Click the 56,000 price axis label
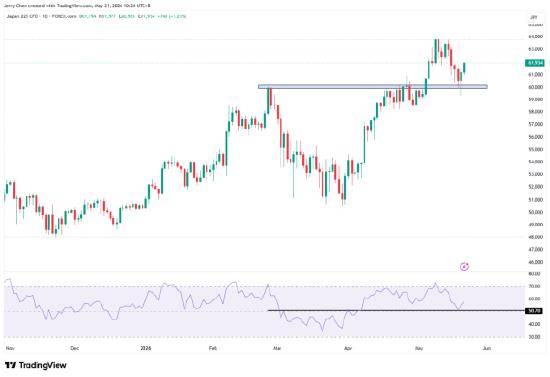The width and height of the screenshot is (550, 377). (x=535, y=137)
